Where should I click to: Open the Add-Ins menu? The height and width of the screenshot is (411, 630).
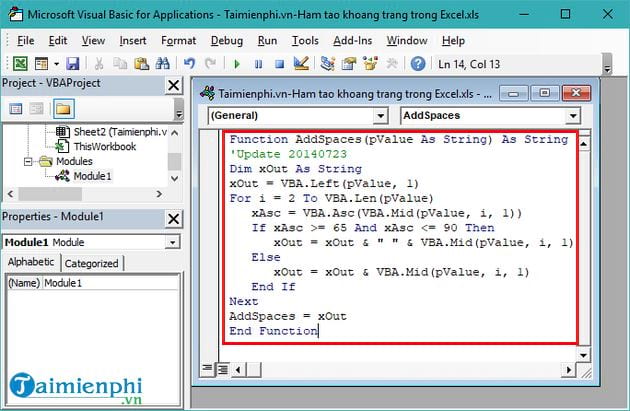coord(352,41)
